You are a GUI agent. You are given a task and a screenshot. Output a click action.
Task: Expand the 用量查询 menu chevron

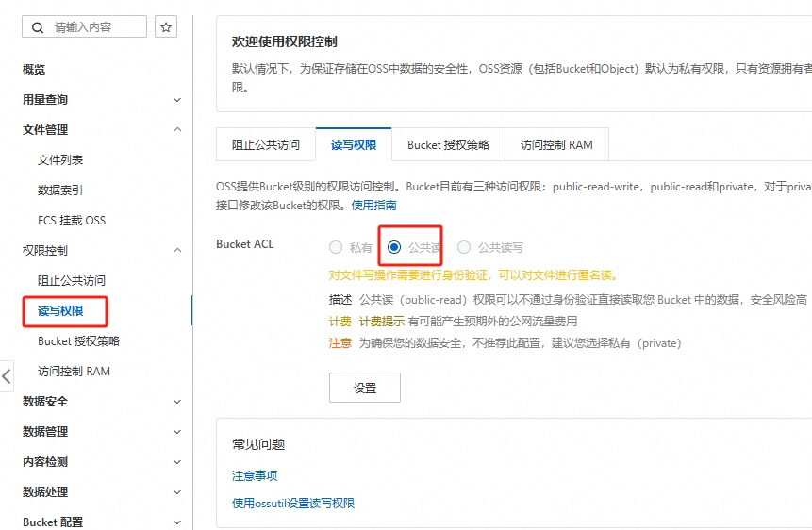(177, 99)
